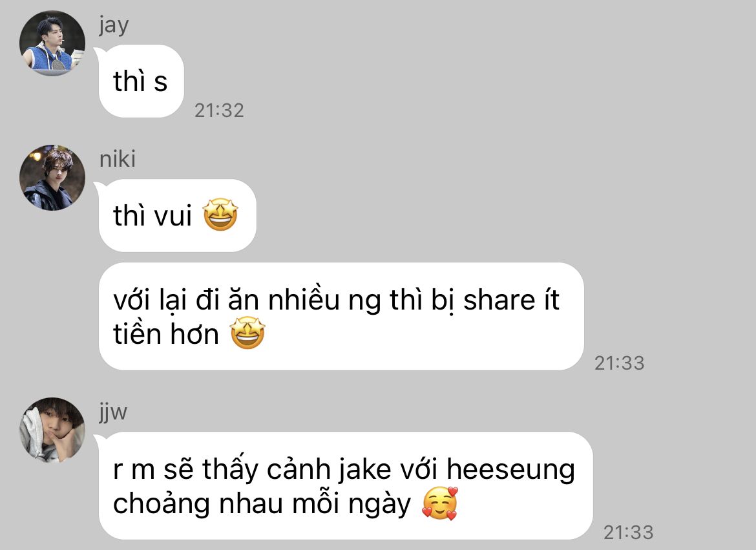This screenshot has height=550, width=756.
Task: Tap the hearts face emoji after "mỗi ngày"
Action: [x=439, y=503]
